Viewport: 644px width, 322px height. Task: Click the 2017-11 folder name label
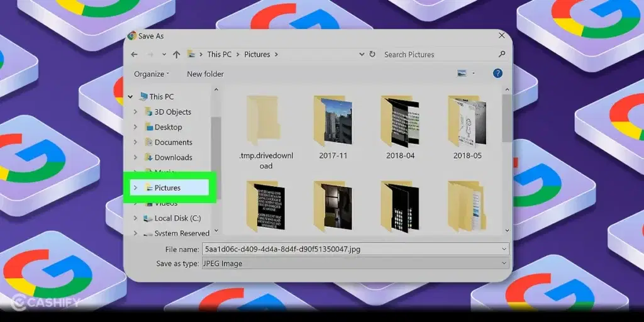(333, 156)
